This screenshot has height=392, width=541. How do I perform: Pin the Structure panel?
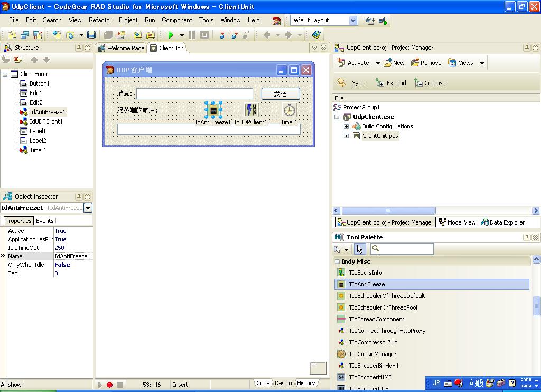coord(79,48)
